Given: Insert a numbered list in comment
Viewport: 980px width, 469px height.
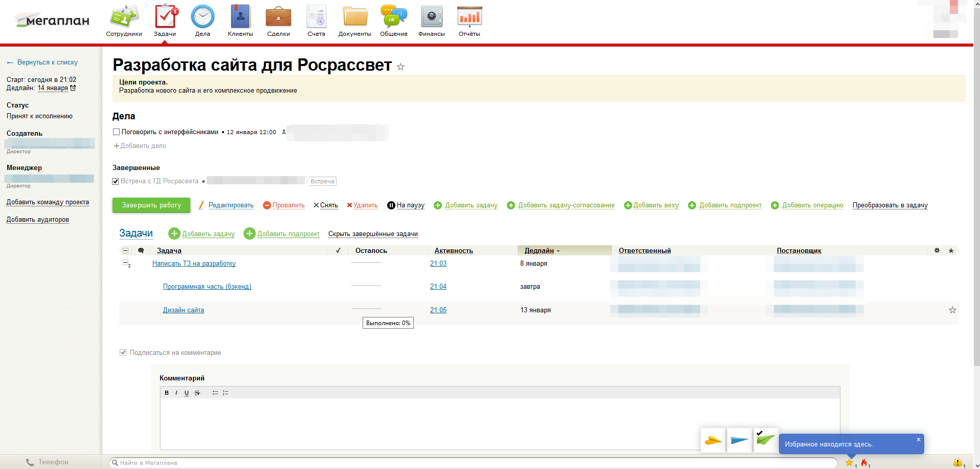Looking at the screenshot, I should tap(226, 393).
